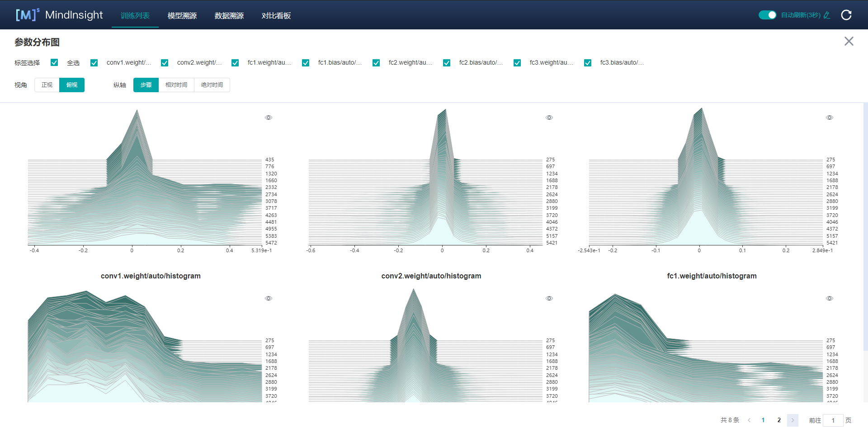Open the 训练列表 tab

coord(135,15)
